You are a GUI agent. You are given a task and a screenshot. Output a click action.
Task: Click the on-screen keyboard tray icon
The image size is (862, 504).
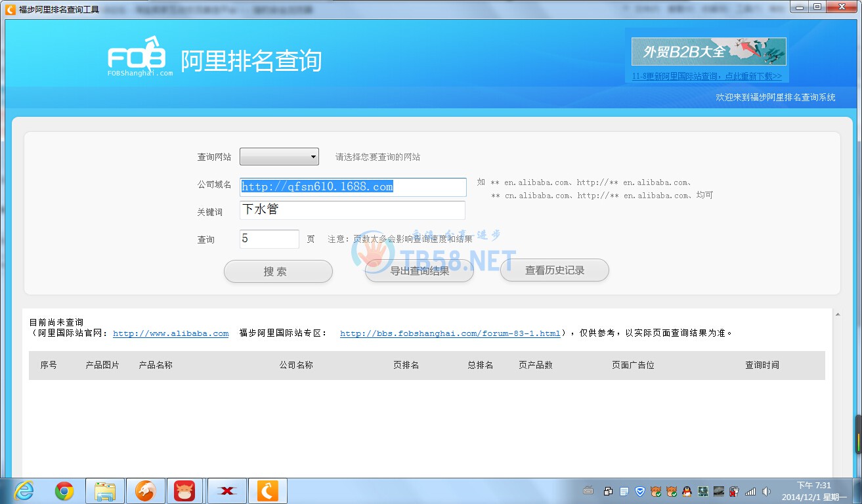(588, 491)
